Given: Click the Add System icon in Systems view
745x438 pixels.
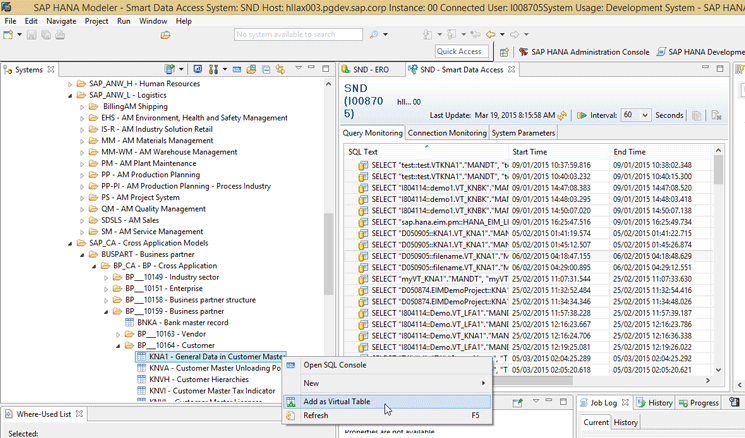Looking at the screenshot, I should pyautogui.click(x=169, y=69).
